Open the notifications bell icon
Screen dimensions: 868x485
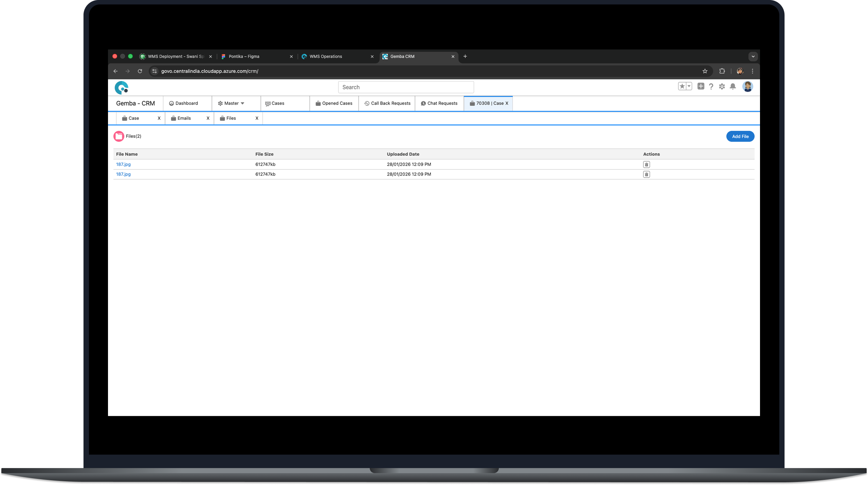click(x=733, y=87)
